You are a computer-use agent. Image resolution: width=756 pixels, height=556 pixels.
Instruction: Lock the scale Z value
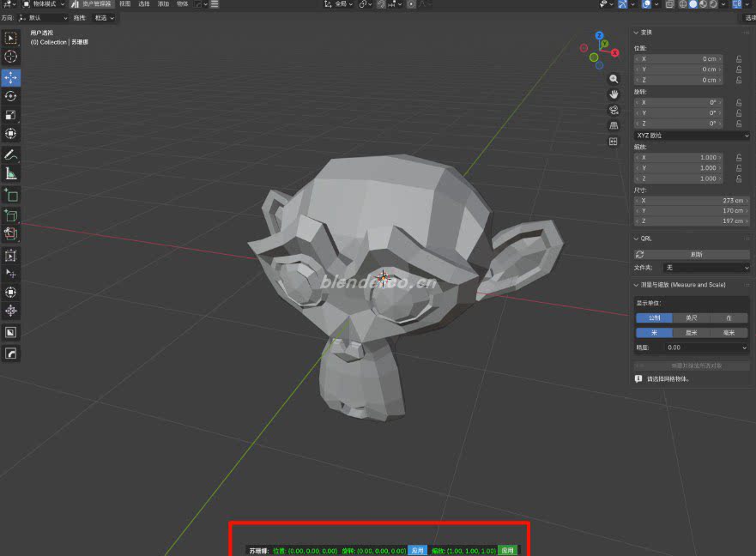point(739,179)
